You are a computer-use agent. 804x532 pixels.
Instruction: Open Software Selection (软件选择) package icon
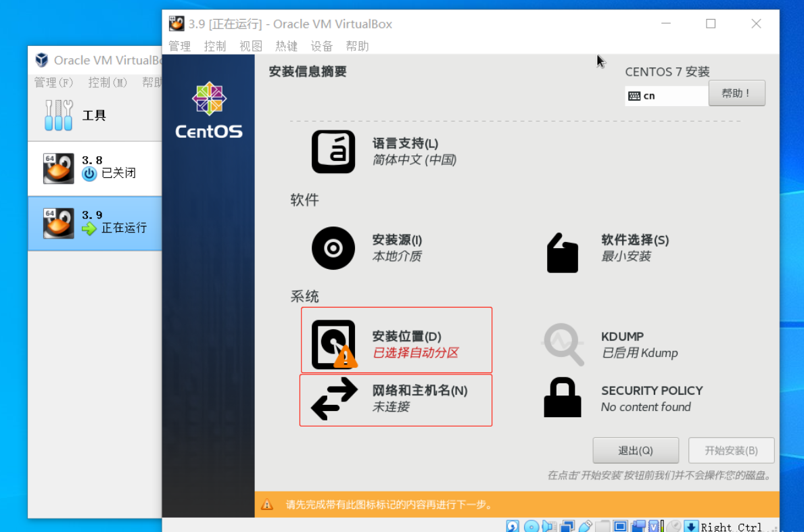click(563, 253)
